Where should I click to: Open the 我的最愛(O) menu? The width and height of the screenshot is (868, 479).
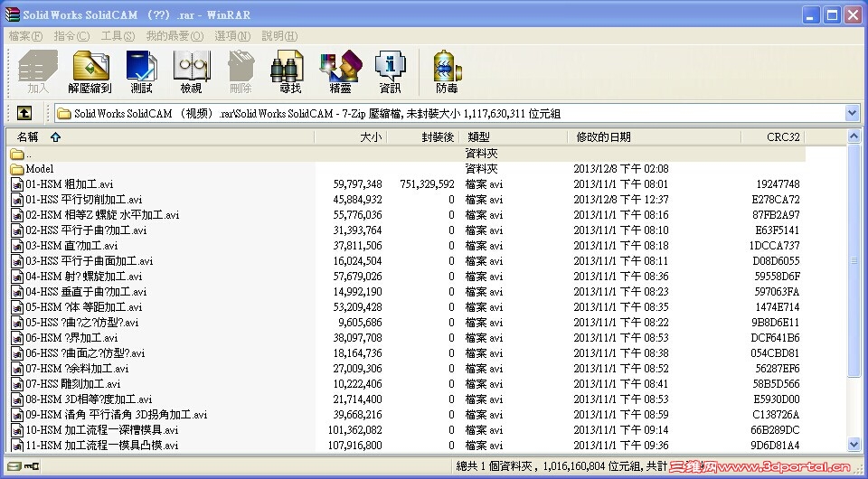(175, 36)
